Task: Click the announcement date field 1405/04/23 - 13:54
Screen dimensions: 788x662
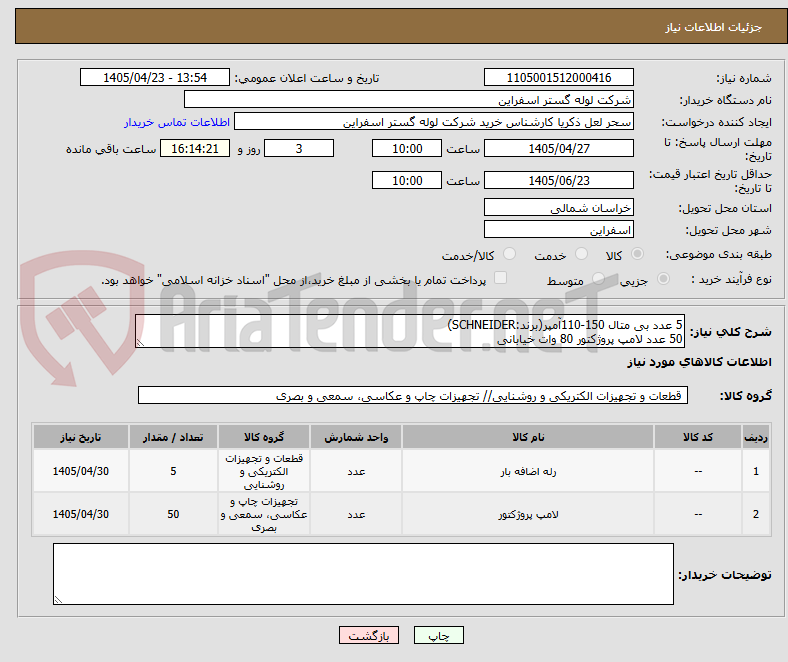Action: (155, 77)
